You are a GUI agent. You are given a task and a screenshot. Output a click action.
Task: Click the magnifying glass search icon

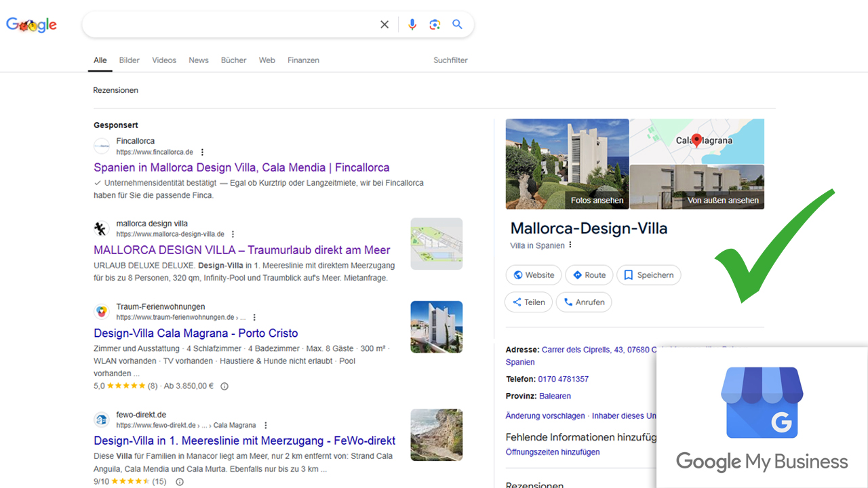tap(458, 24)
